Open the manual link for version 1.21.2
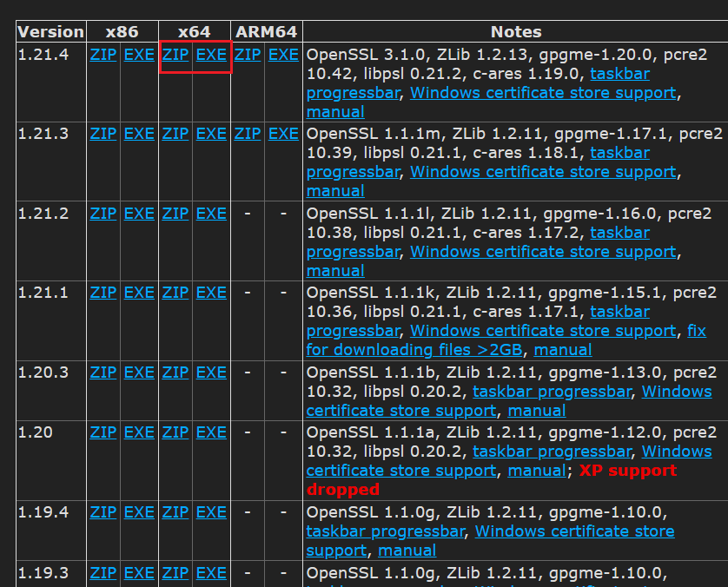 tap(335, 271)
